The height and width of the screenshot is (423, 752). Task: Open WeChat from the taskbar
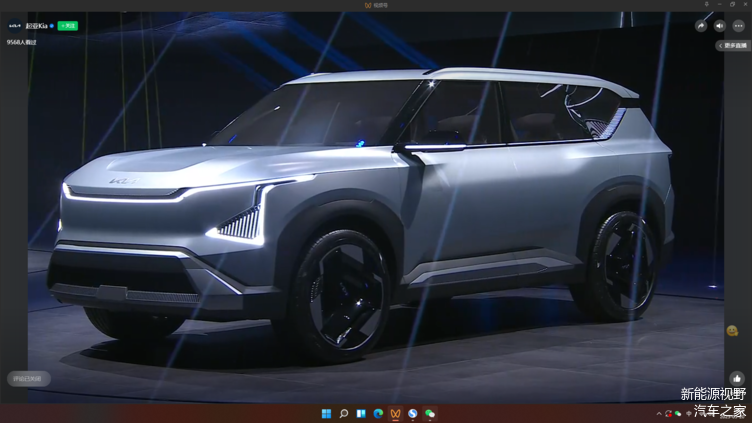(x=430, y=413)
